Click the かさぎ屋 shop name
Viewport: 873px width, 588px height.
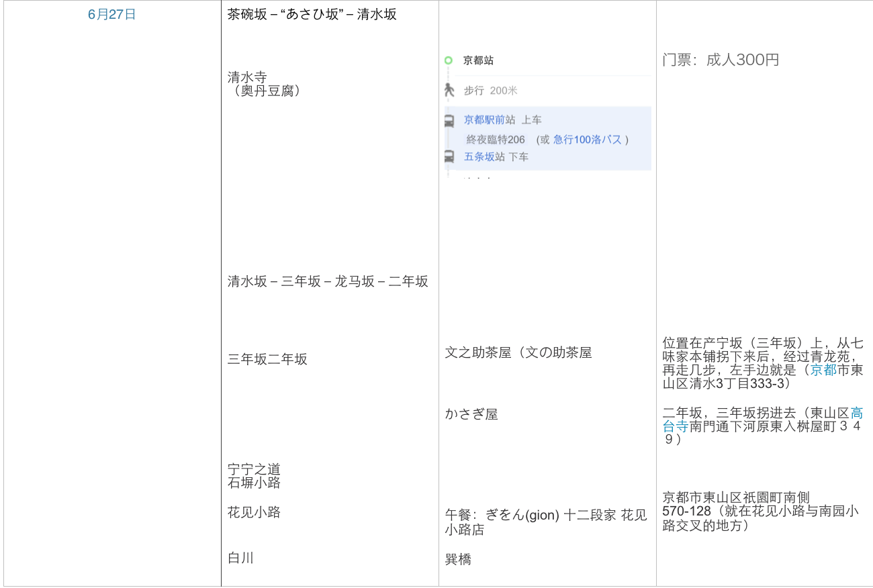click(x=471, y=414)
